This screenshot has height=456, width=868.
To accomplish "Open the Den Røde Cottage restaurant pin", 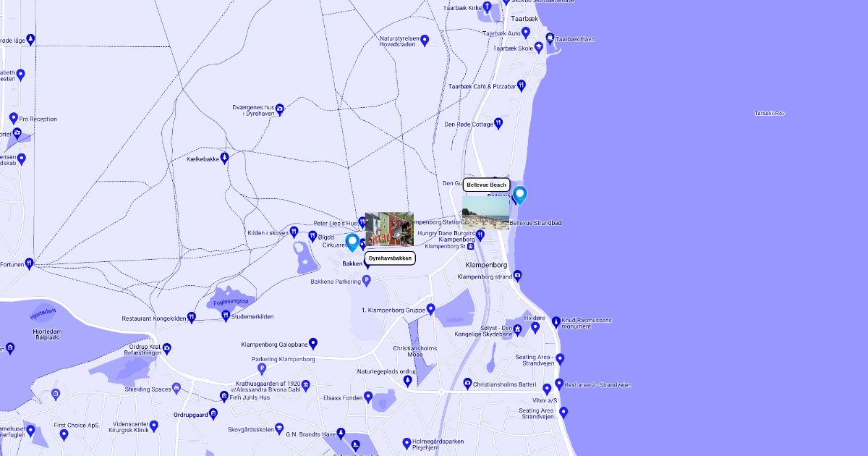I will point(498,124).
